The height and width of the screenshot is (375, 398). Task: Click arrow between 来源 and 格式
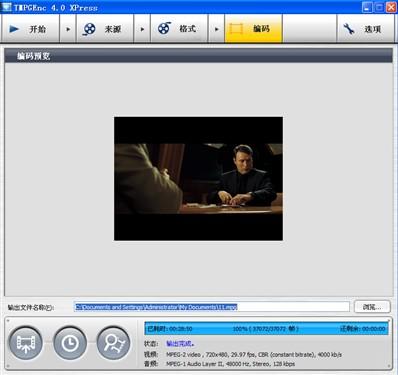(142, 29)
